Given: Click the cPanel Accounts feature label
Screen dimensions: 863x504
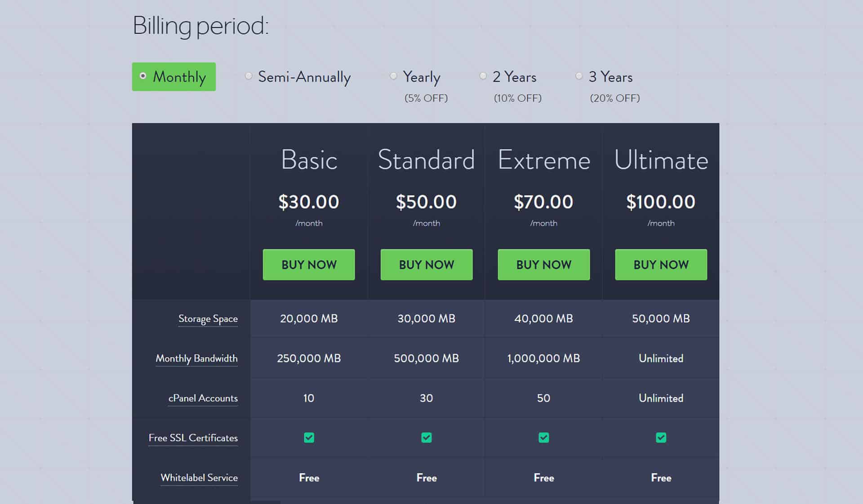Looking at the screenshot, I should (203, 398).
